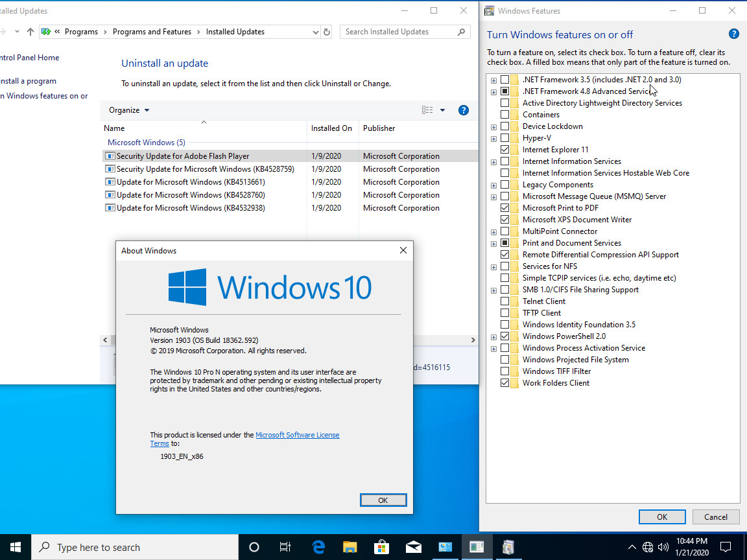Click the Cortana circle icon on taskbar
The width and height of the screenshot is (747, 560).
[254, 547]
